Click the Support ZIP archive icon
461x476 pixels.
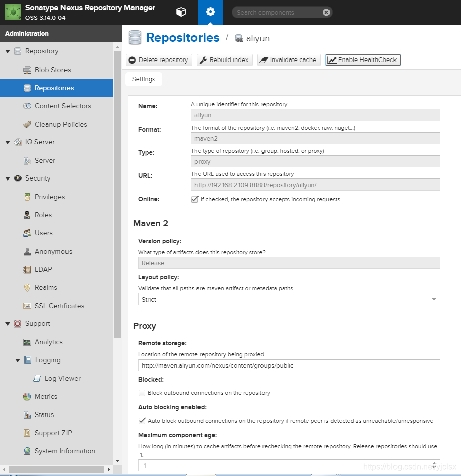27,433
